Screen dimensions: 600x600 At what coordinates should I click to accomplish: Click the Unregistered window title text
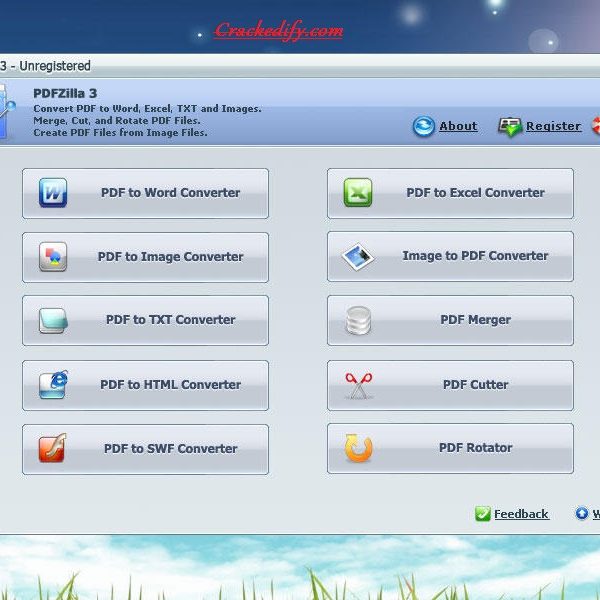click(x=55, y=66)
